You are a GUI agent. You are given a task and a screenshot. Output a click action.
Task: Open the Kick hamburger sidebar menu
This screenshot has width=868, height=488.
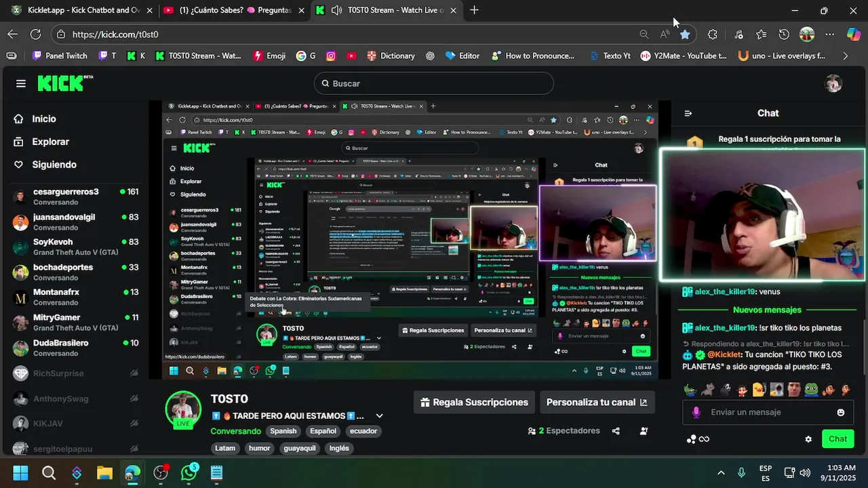[21, 83]
